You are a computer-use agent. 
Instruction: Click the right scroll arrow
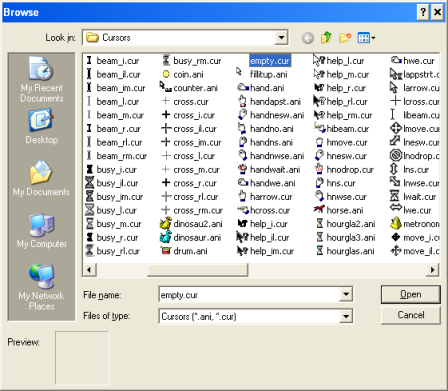pyautogui.click(x=432, y=269)
